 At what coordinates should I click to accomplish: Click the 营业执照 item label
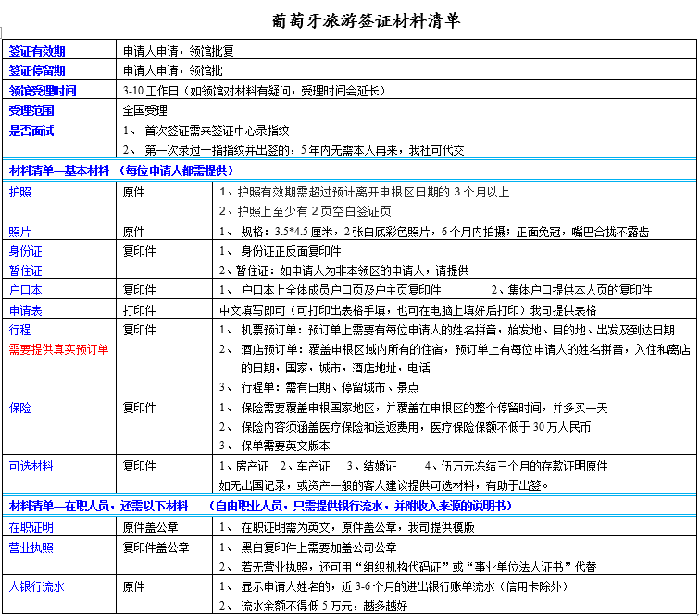[31, 547]
